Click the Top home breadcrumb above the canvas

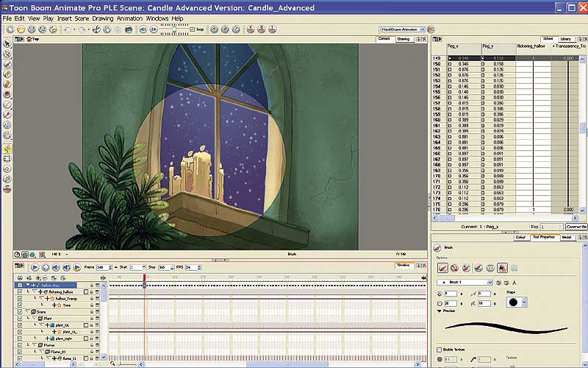32,39
